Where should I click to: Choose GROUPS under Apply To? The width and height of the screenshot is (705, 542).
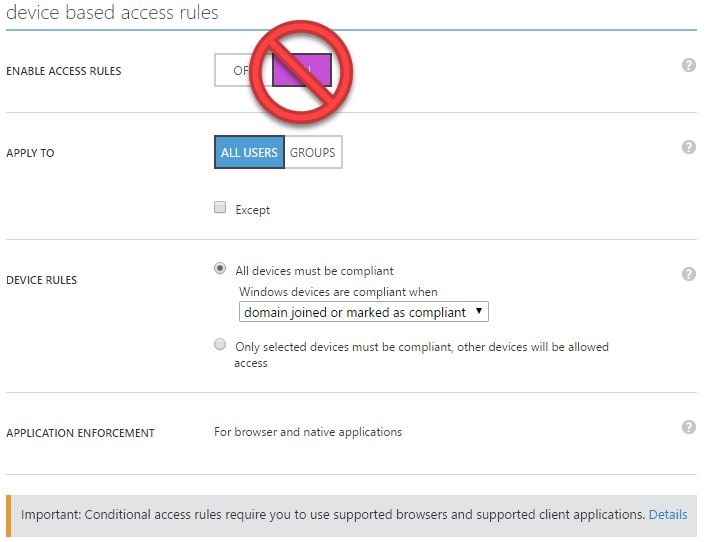tap(313, 153)
